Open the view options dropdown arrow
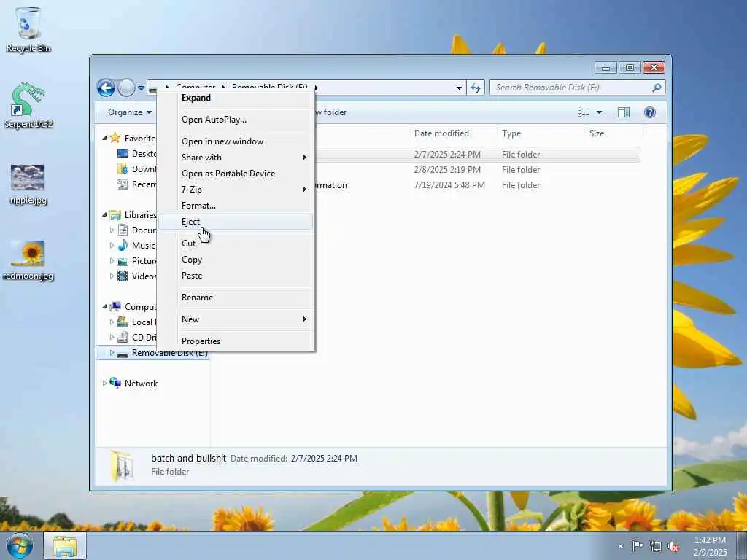 pos(600,112)
